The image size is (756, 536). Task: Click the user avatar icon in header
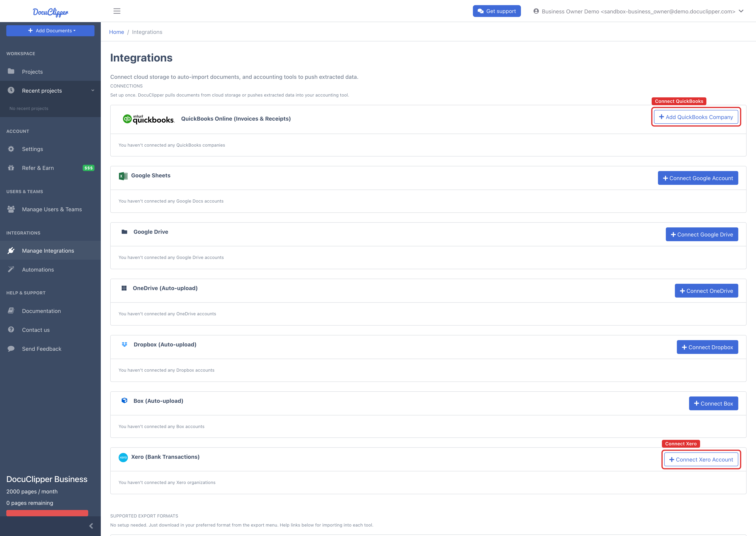[x=536, y=11]
